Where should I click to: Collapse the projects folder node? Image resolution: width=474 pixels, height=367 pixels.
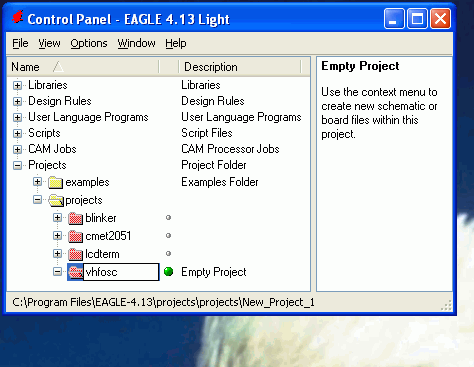point(37,200)
